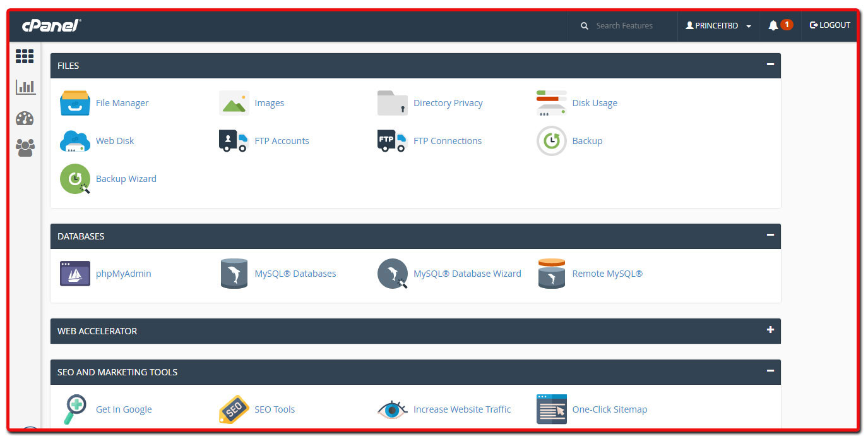Viewport: 868px width, 436px height.
Task: Open the MySQL Database Wizard icon
Action: coord(393,274)
